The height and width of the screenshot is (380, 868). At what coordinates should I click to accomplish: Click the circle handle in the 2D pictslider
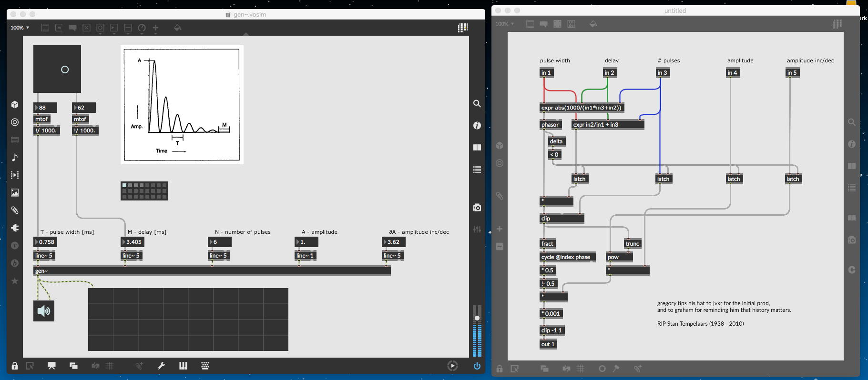(x=65, y=70)
